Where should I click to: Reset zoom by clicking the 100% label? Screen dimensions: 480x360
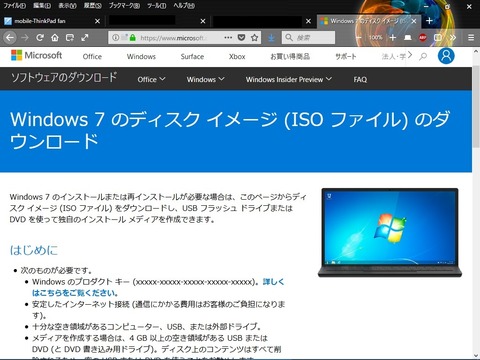(376, 38)
